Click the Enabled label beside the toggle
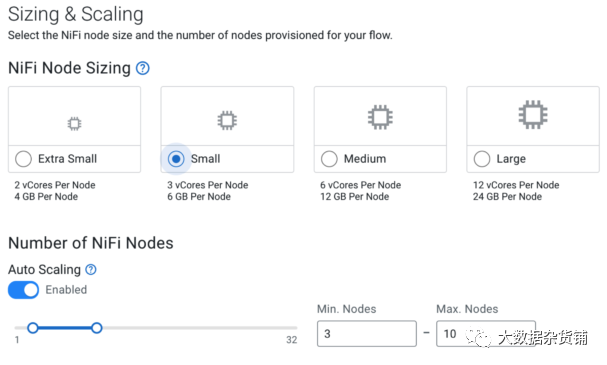The height and width of the screenshot is (365, 607). coord(66,290)
